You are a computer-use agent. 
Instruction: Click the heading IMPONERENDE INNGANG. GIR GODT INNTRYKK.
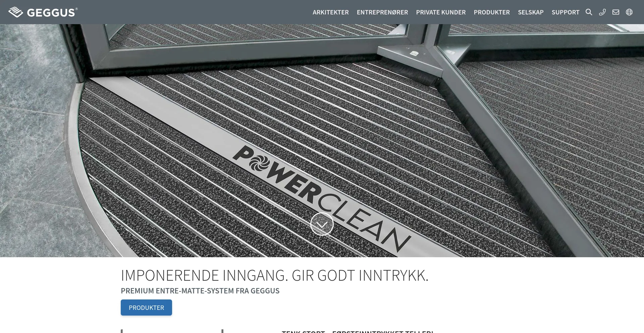coord(275,275)
